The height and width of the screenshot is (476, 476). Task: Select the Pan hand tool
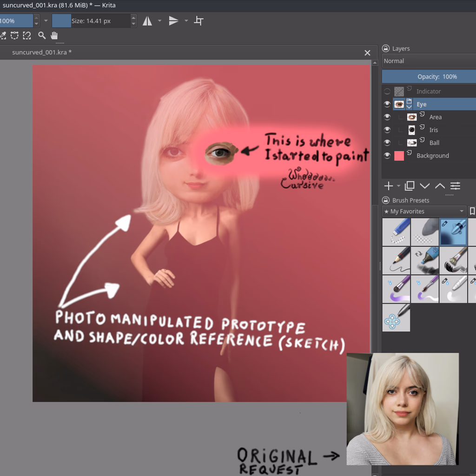(x=54, y=35)
